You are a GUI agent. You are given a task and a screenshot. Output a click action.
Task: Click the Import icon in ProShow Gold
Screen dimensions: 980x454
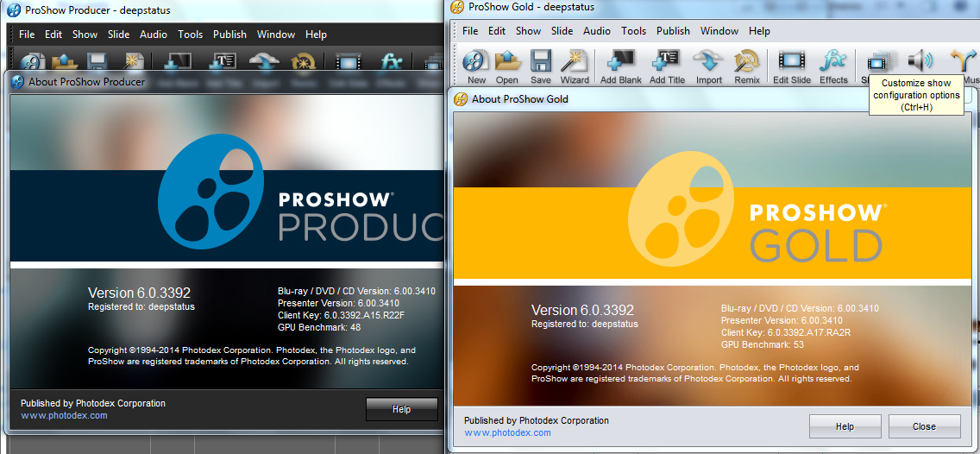point(709,64)
